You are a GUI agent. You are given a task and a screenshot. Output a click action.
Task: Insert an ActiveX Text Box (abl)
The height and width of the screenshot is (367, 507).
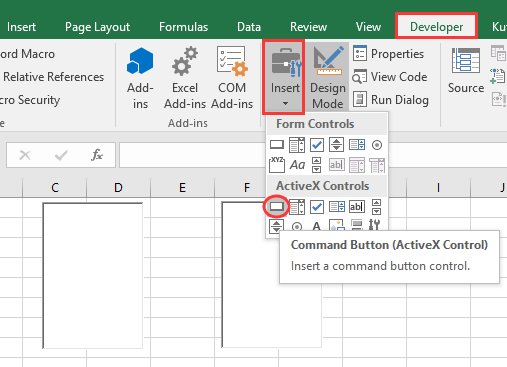[357, 207]
